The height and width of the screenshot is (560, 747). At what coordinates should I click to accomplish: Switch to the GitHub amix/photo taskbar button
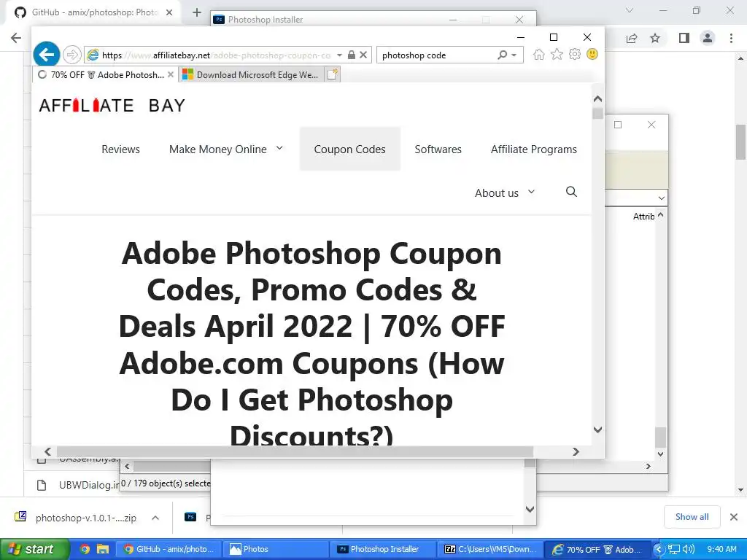(x=169, y=549)
